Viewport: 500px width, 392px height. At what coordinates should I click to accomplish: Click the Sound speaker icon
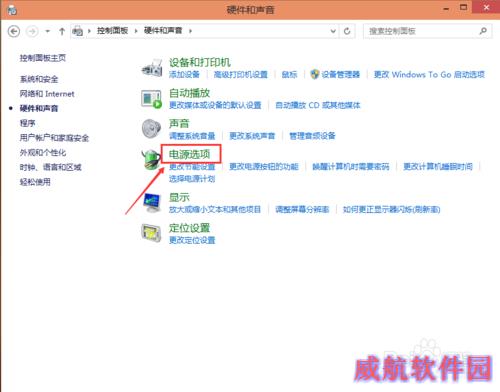tap(151, 129)
